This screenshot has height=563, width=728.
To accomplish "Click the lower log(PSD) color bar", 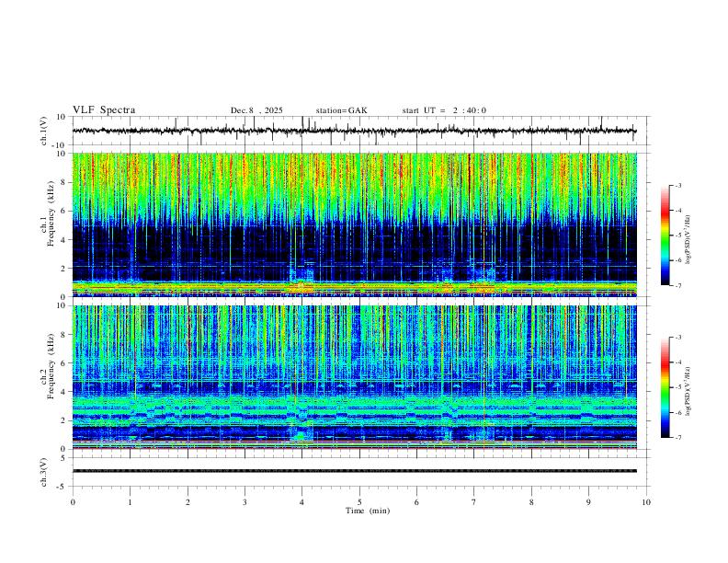I will click(x=665, y=387).
